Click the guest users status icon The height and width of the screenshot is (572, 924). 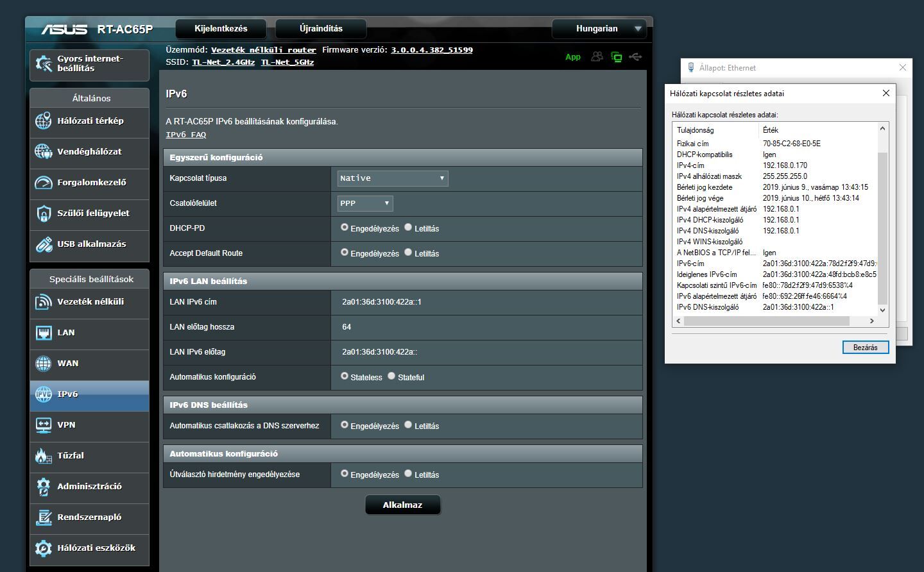pyautogui.click(x=597, y=57)
